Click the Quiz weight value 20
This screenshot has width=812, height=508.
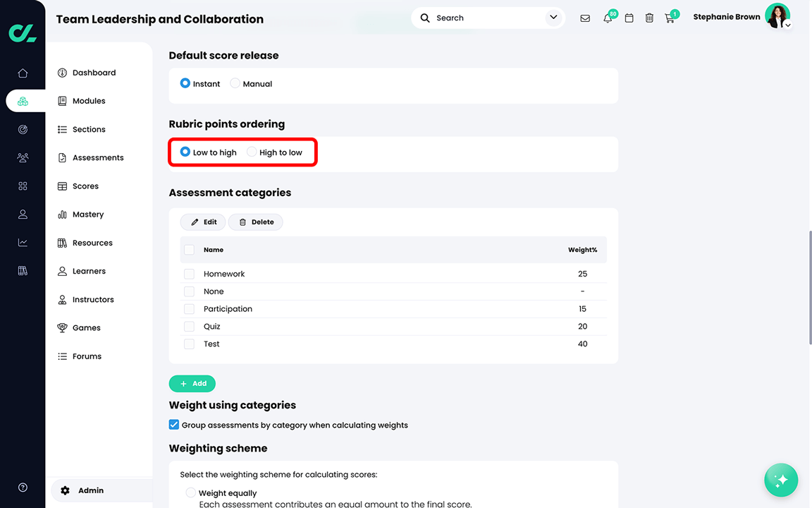tap(583, 326)
